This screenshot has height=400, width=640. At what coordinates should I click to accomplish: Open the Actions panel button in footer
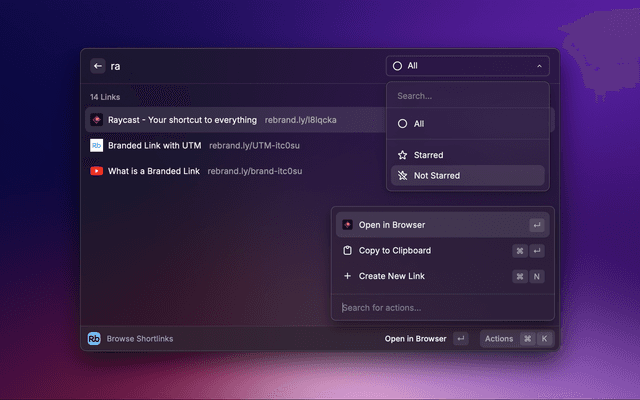[516, 339]
